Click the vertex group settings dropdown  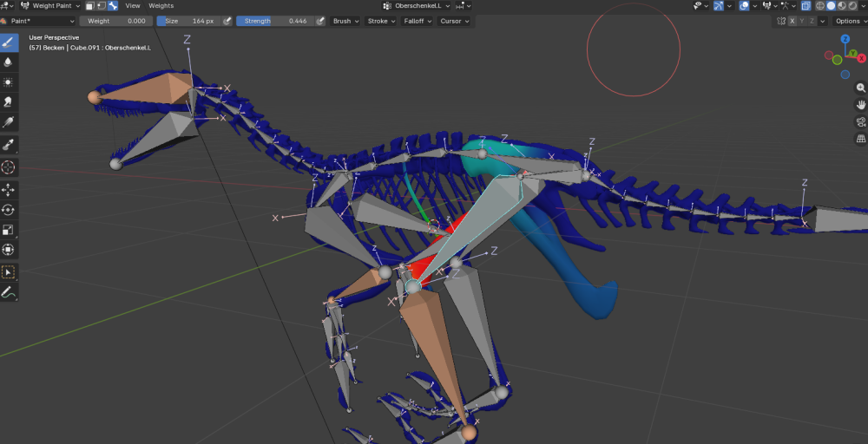pos(464,5)
